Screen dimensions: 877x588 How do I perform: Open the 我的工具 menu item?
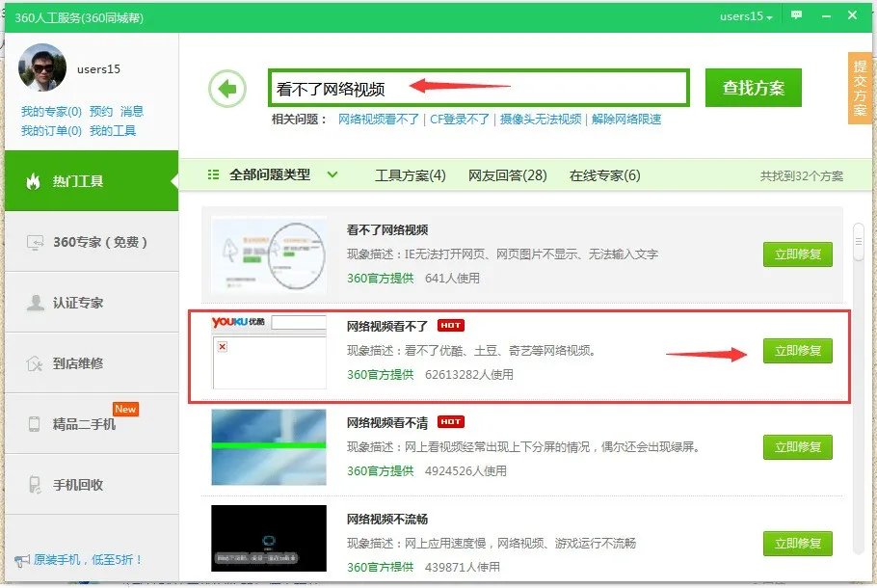coord(112,128)
